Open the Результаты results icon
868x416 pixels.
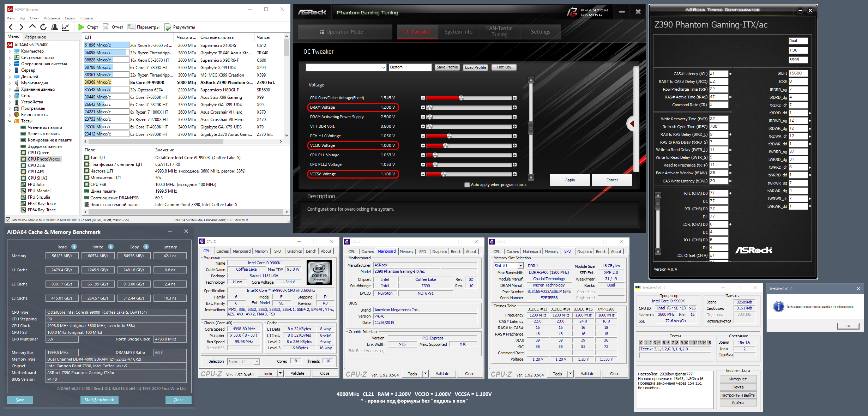[x=168, y=27]
